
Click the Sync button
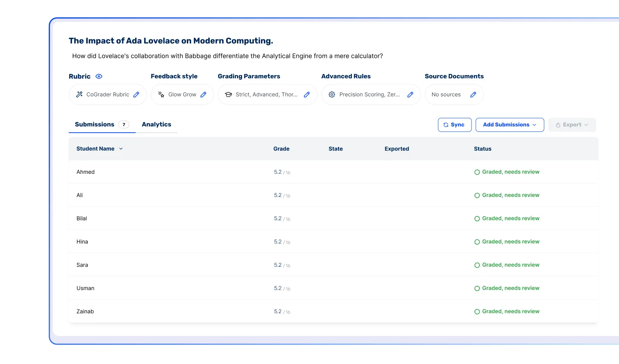click(454, 125)
